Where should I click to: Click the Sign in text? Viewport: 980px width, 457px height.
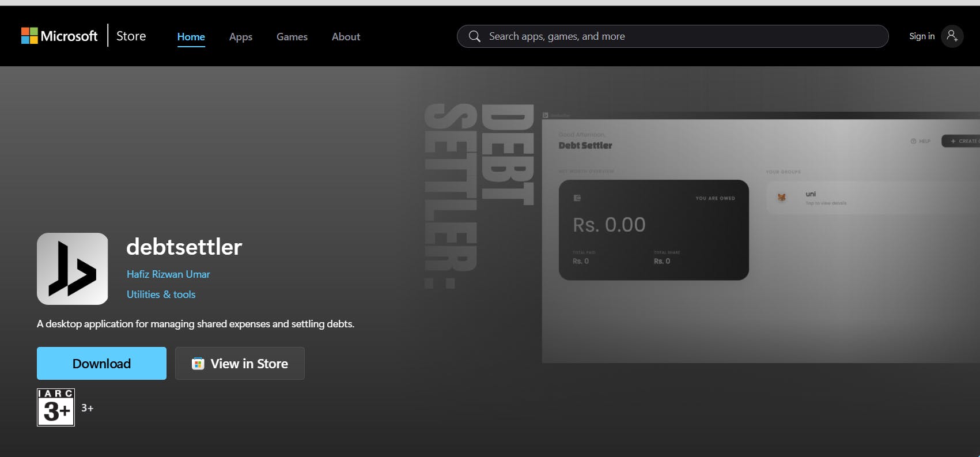click(922, 36)
